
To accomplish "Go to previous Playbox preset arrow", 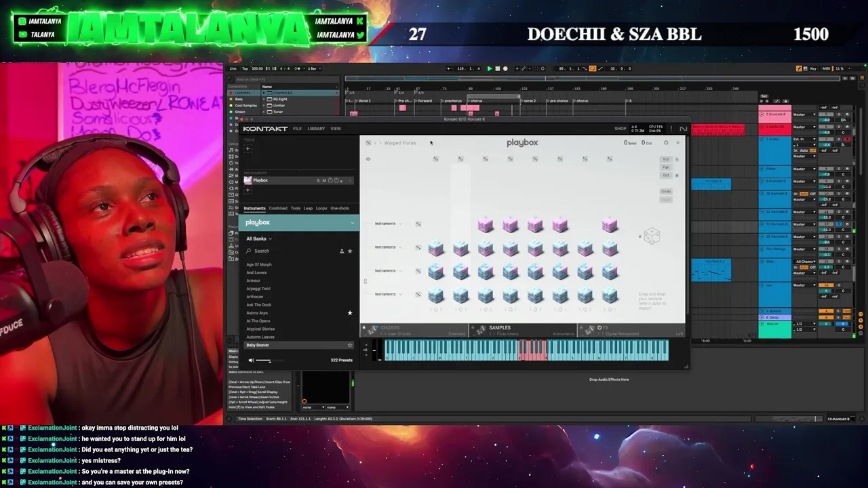I will 376,143.
